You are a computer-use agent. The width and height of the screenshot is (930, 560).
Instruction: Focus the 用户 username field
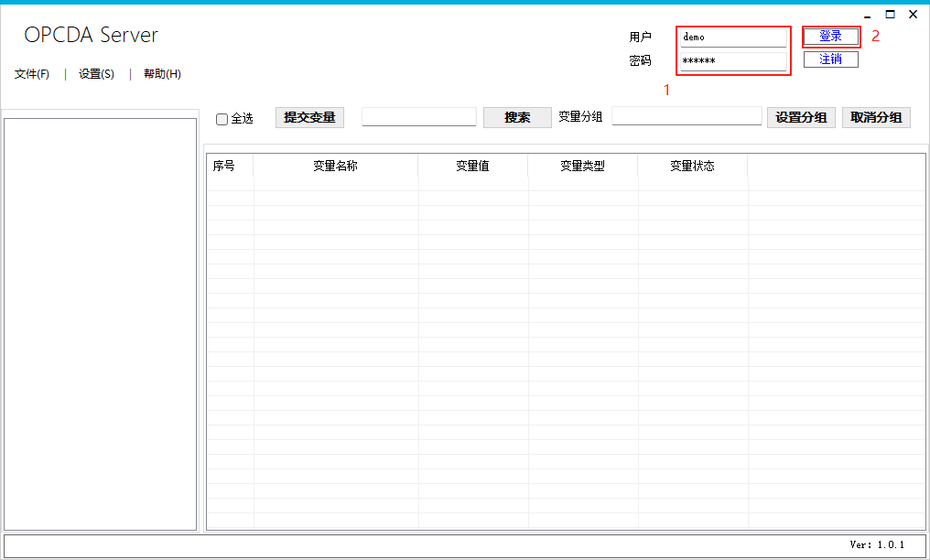click(x=732, y=38)
